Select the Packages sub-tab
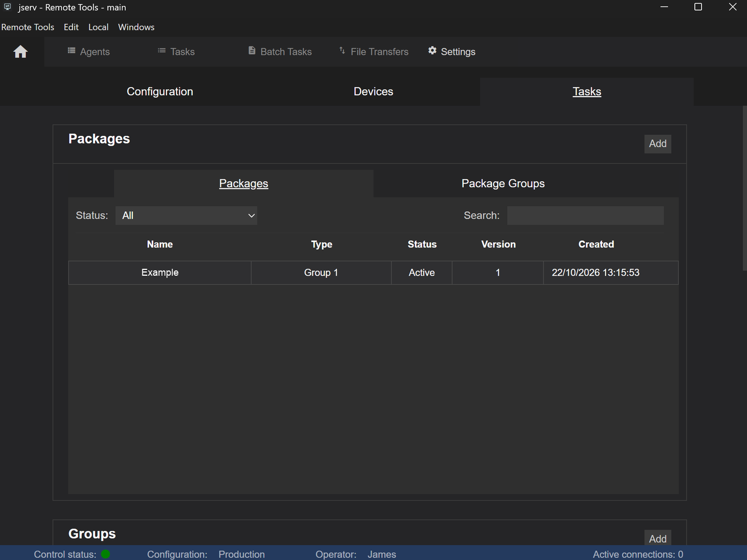 [x=244, y=183]
